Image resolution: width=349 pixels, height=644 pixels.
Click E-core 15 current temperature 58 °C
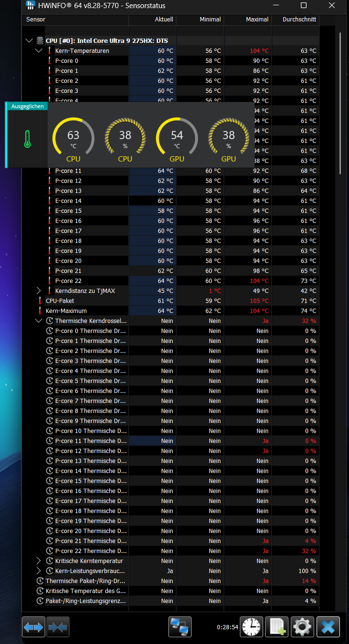166,211
